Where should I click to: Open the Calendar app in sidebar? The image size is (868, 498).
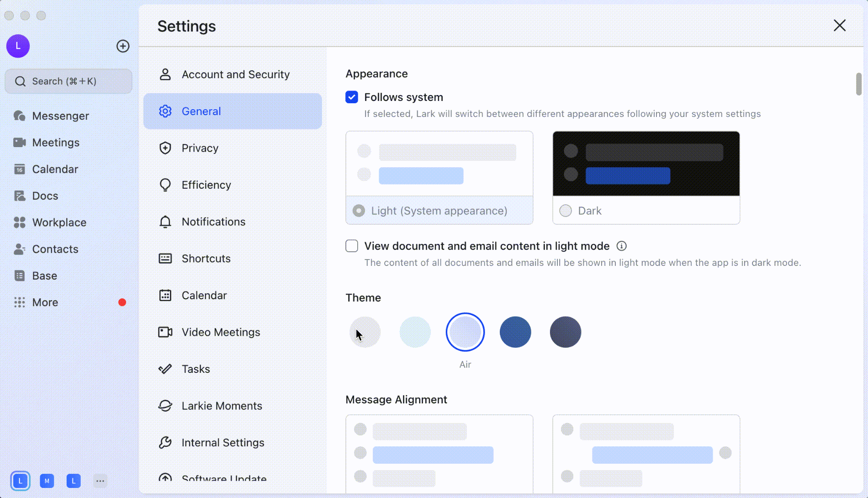55,169
